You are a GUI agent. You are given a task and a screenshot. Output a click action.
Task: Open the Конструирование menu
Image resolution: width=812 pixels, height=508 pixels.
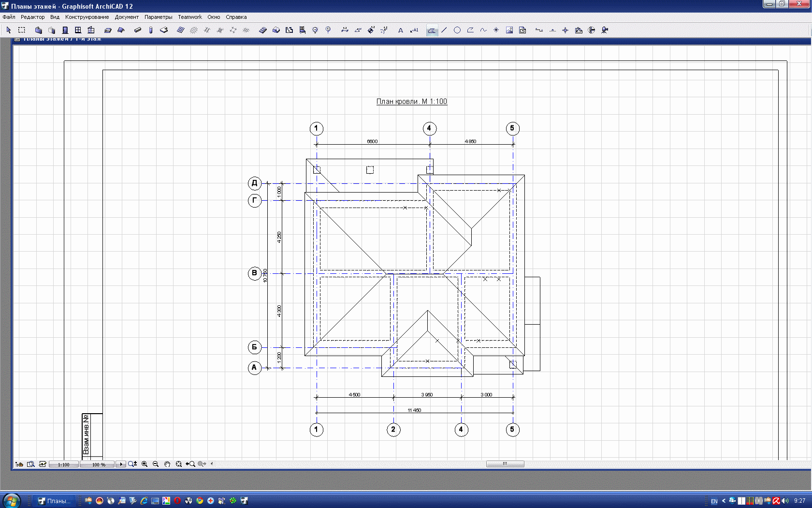coord(87,17)
